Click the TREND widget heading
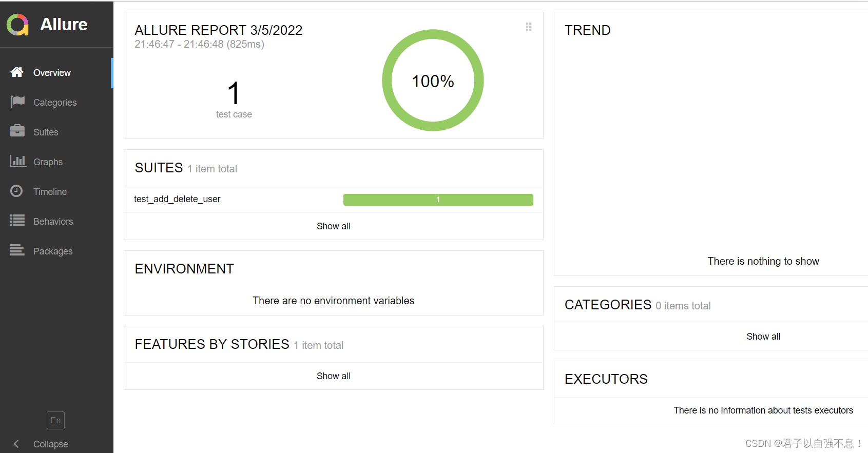 587,30
